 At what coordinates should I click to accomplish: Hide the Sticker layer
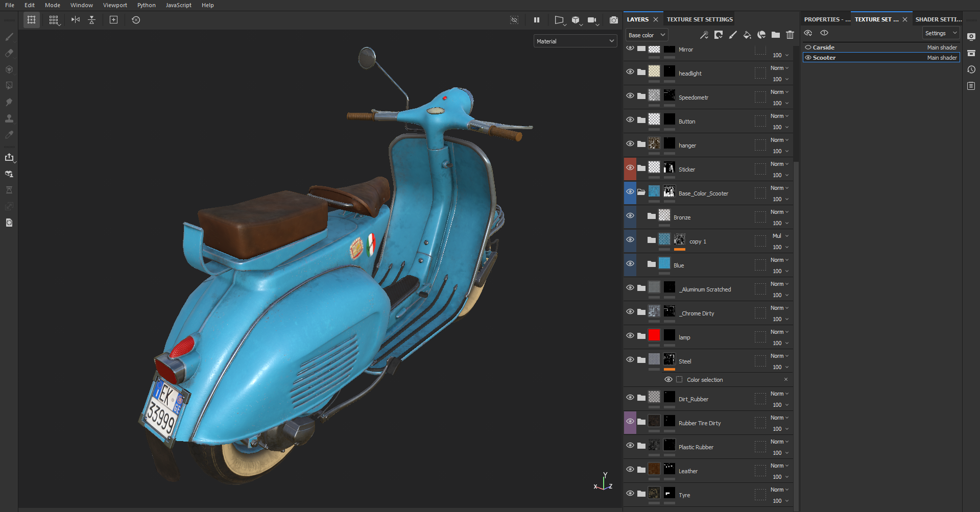[630, 168]
